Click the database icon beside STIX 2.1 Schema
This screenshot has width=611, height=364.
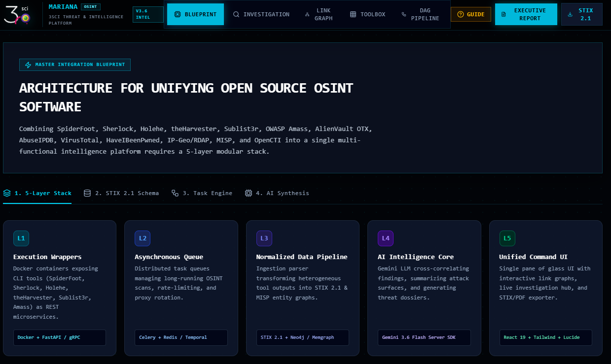point(87,193)
